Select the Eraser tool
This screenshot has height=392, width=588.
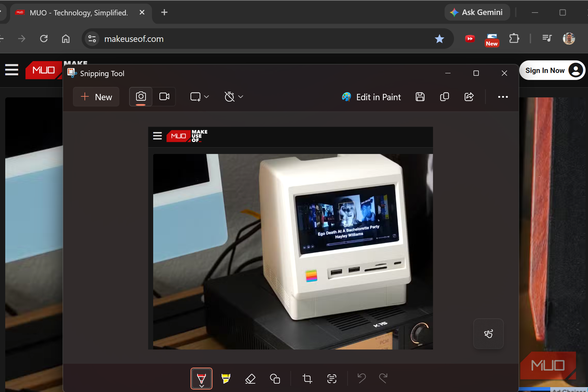click(x=250, y=378)
